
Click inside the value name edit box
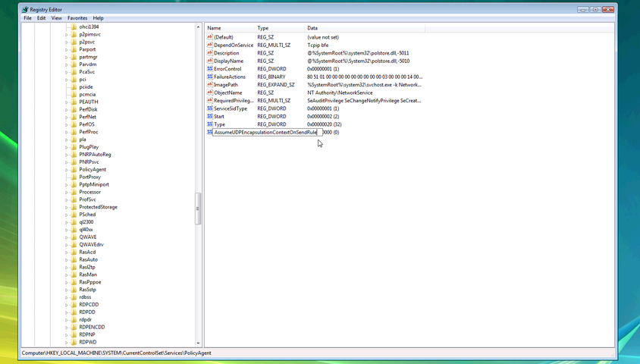(265, 132)
